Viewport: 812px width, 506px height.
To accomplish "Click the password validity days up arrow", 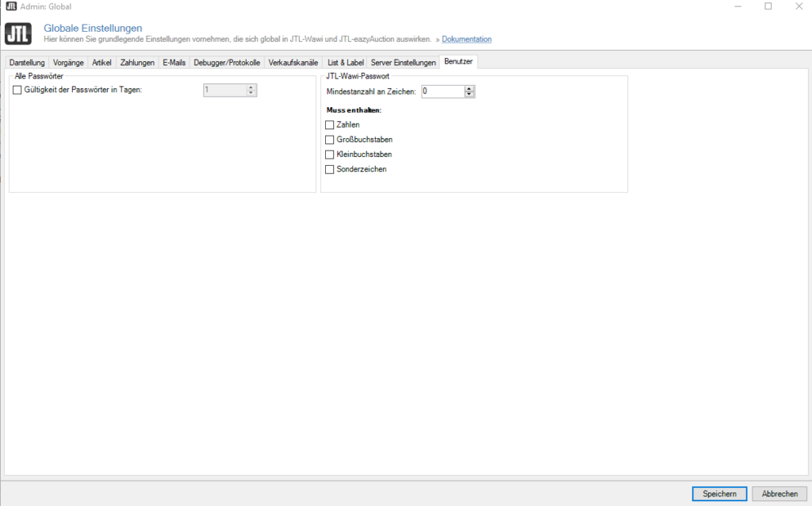I will tap(251, 87).
